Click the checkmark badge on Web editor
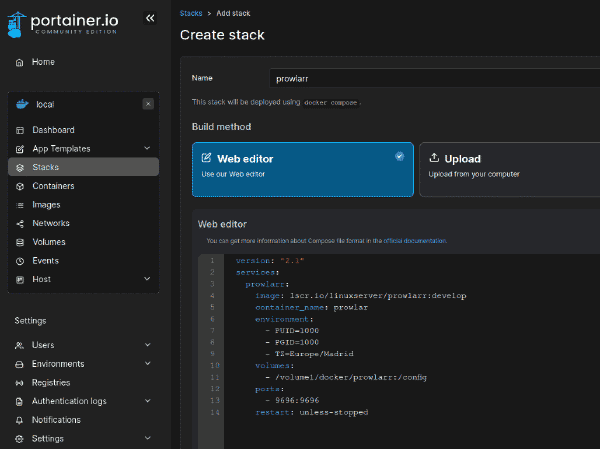 tap(399, 156)
